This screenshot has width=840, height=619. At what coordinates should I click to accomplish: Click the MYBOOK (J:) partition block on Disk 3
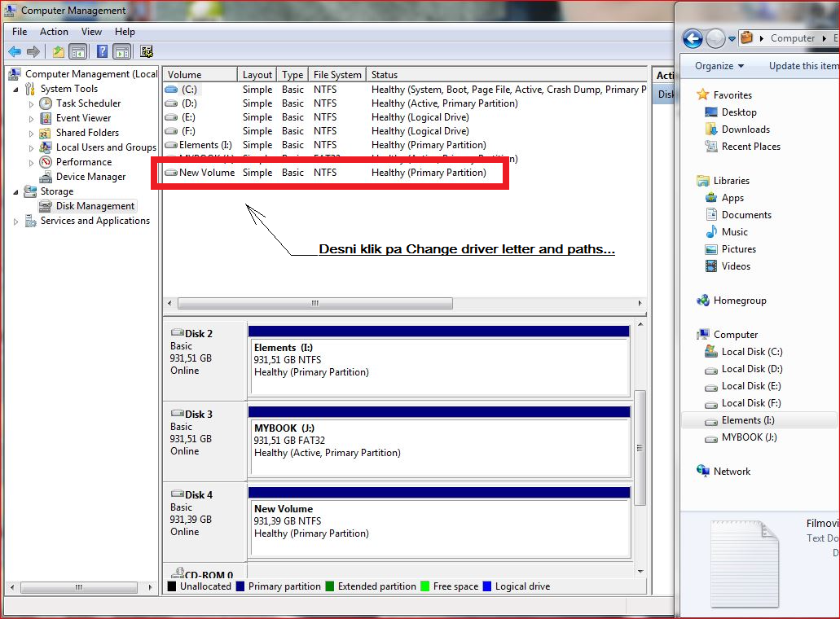[x=439, y=441]
